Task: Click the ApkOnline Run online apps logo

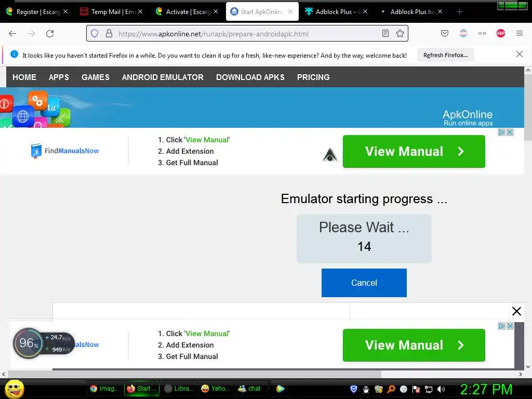Action: coord(468,118)
